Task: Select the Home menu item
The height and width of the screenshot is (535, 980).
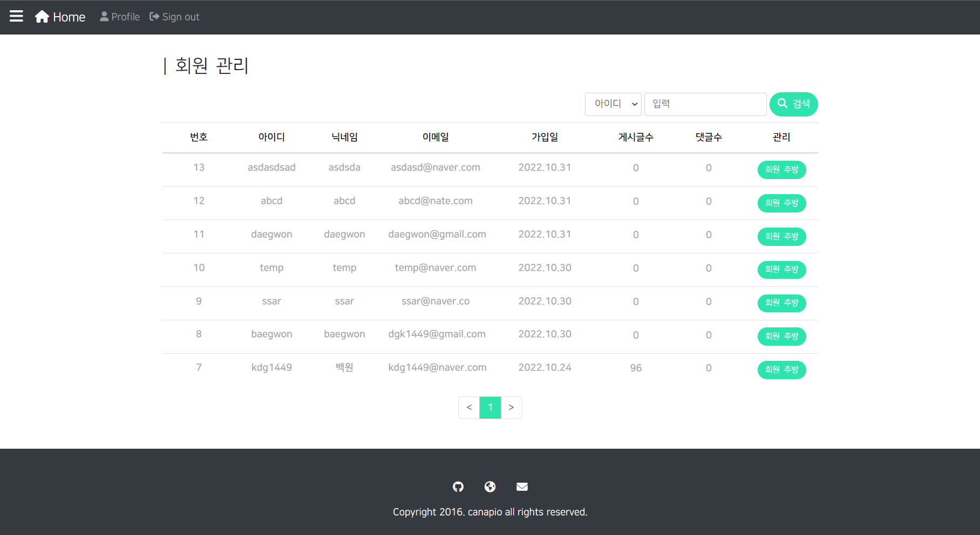Action: point(60,16)
